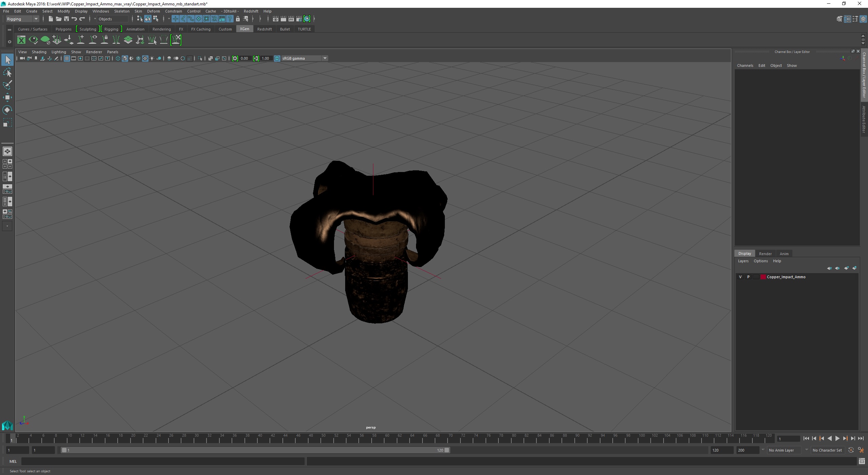The width and height of the screenshot is (868, 475).
Task: Click the time range slider bar
Action: pos(255,450)
